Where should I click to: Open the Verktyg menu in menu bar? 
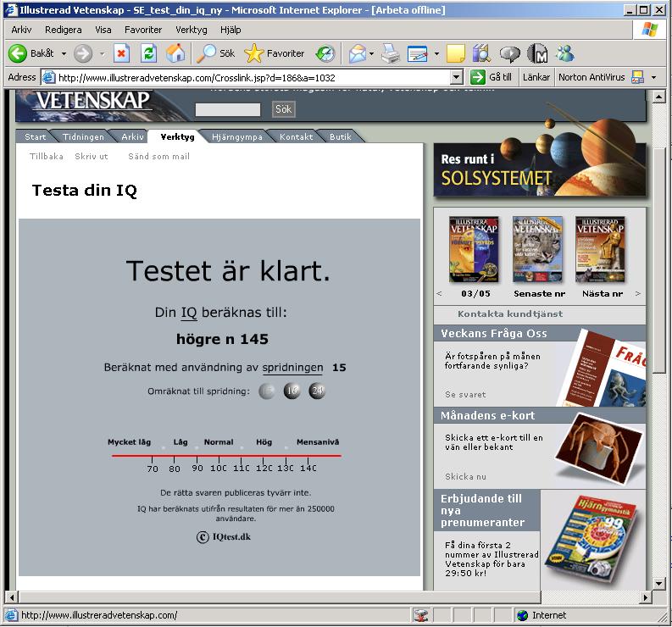click(192, 30)
